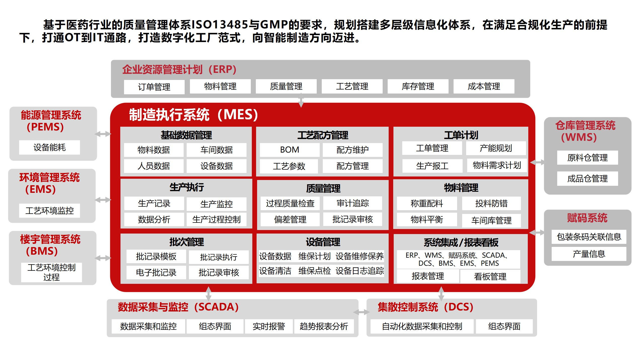Screen dimensions: 644x362
Task: Click the 设备清洁 text
Action: click(x=275, y=271)
